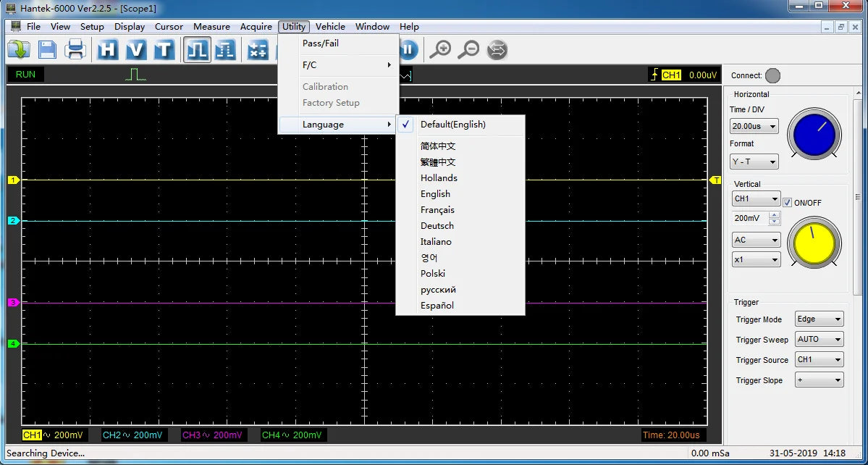The image size is (868, 465).
Task: Open the horizontal (H) settings icon
Action: point(108,50)
